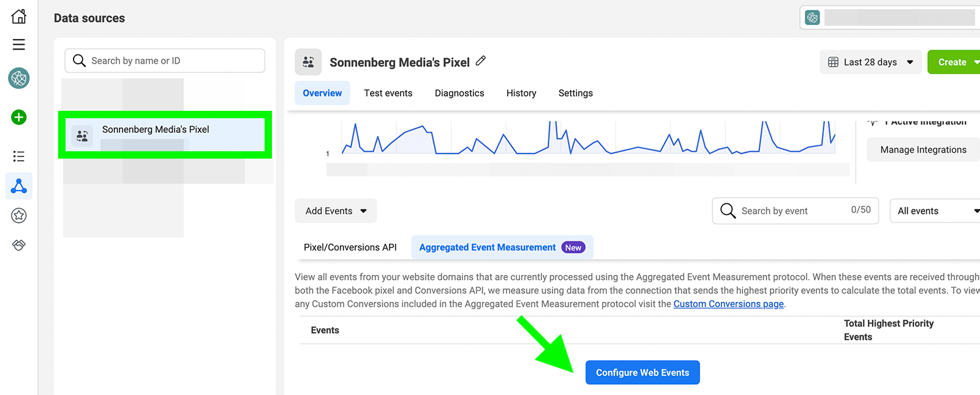Viewport: 980px width, 395px height.
Task: Click Manage Integrations button
Action: 923,149
